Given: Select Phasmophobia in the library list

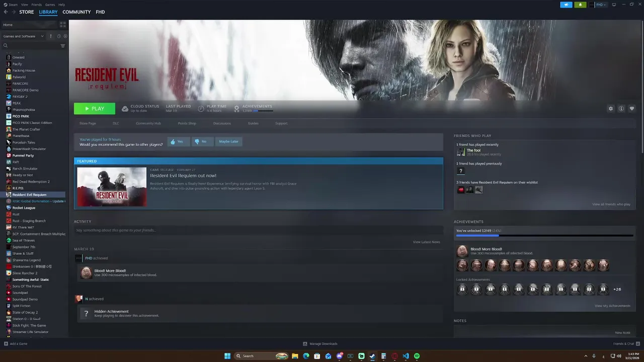Looking at the screenshot, I should (x=24, y=110).
